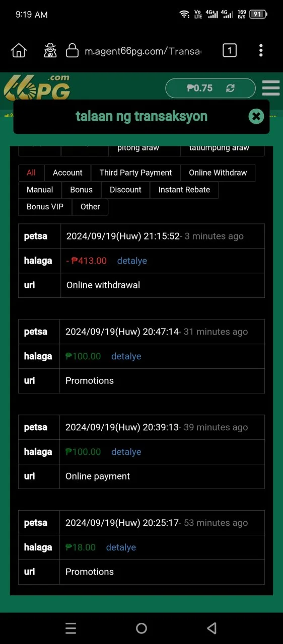Open the incognito spy icon
The height and width of the screenshot is (644, 283).
tap(50, 50)
